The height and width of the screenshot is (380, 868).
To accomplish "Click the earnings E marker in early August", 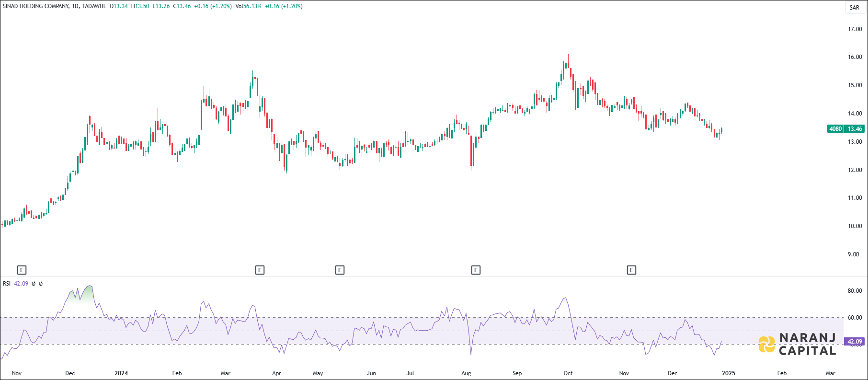I will point(476,270).
